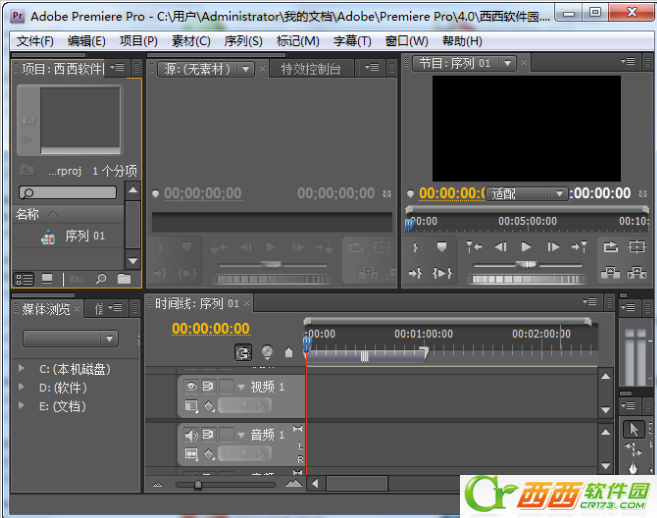Screen dimensions: 657x518
Task: Click the safe margins button in program monitor
Action: click(x=636, y=247)
